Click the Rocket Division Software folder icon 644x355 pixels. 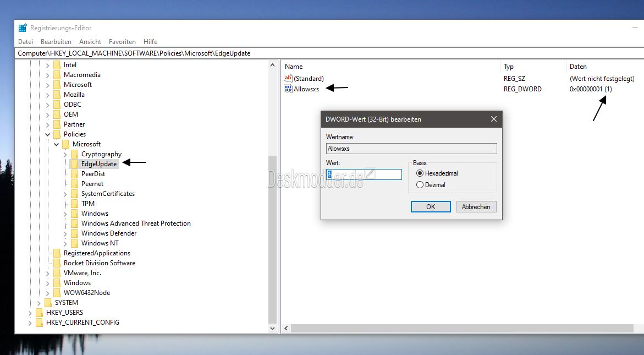pos(57,263)
